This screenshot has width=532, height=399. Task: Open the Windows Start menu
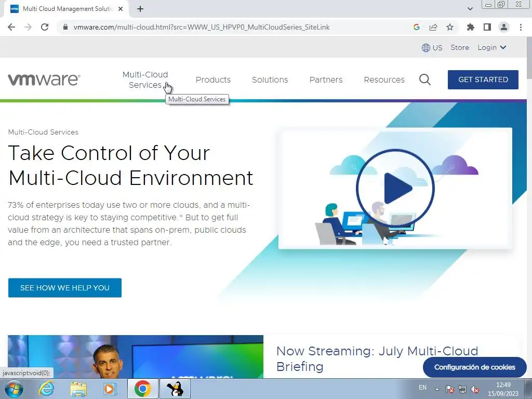(x=14, y=389)
